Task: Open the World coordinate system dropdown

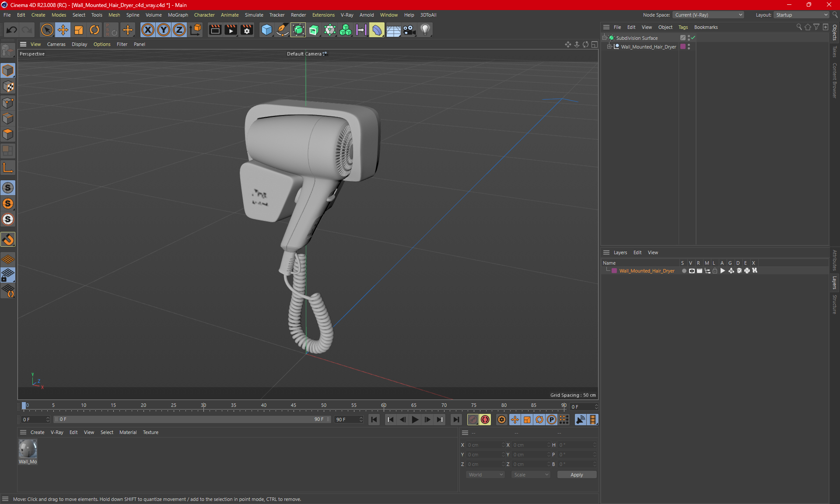Action: coord(486,475)
